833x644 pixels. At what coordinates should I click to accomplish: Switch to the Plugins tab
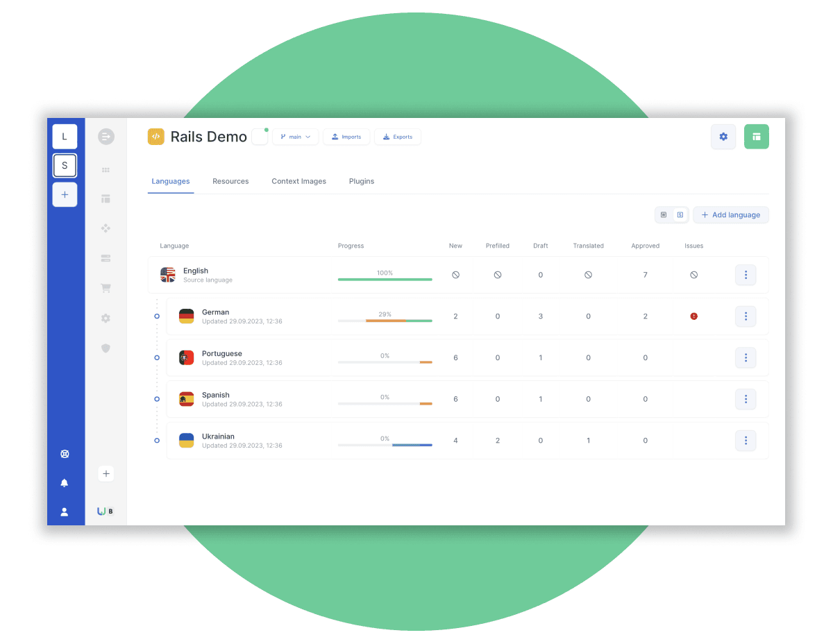[x=362, y=181]
